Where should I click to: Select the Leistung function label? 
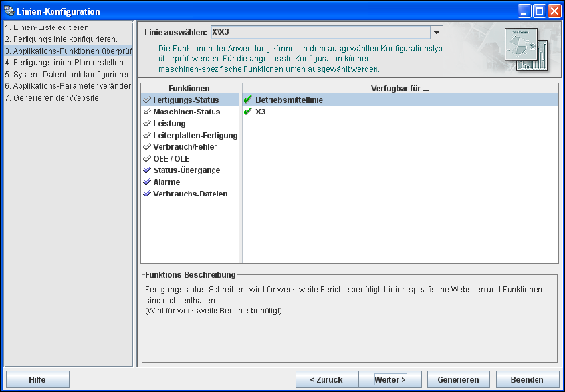point(169,124)
